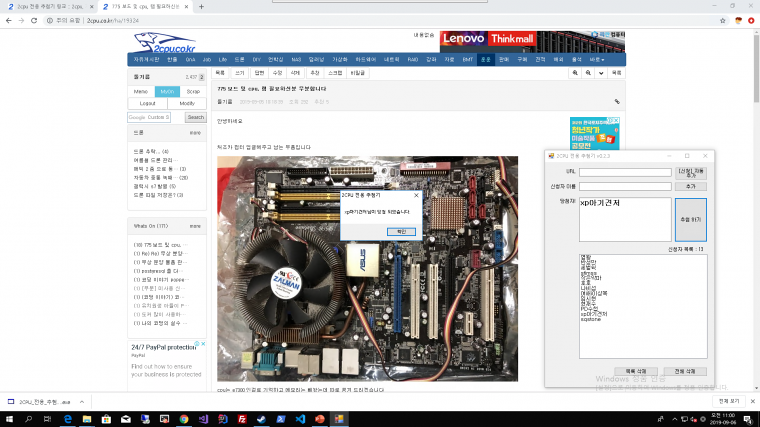Open FileZilla from the taskbar
Viewport: 760px width, 427px height.
(242, 419)
